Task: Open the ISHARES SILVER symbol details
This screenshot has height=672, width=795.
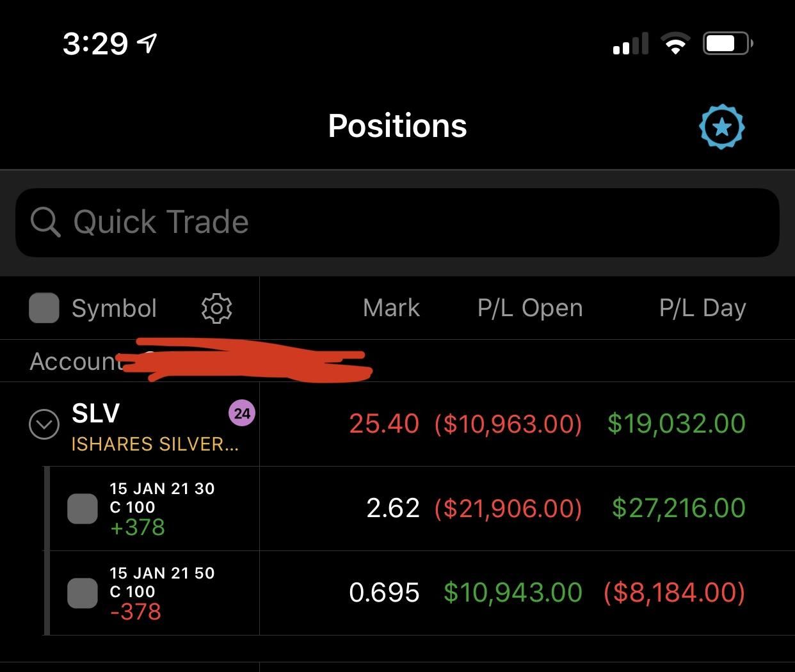Action: (x=155, y=444)
